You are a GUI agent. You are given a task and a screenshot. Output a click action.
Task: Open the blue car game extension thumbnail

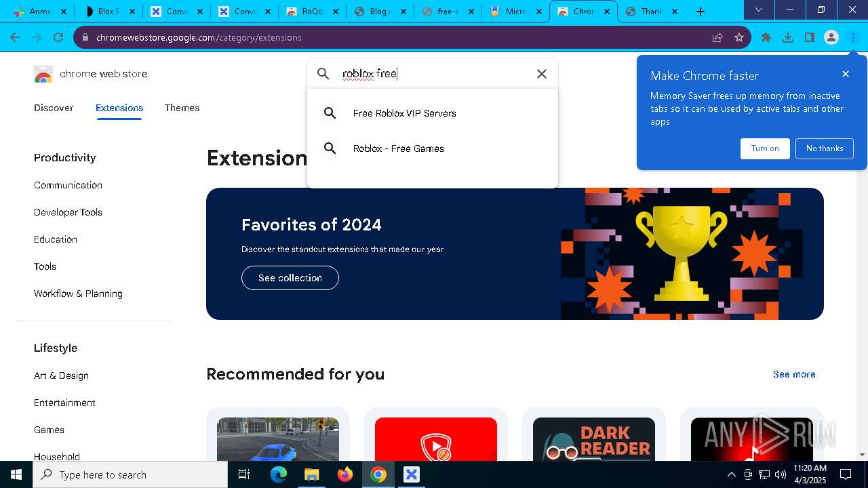coord(278,439)
